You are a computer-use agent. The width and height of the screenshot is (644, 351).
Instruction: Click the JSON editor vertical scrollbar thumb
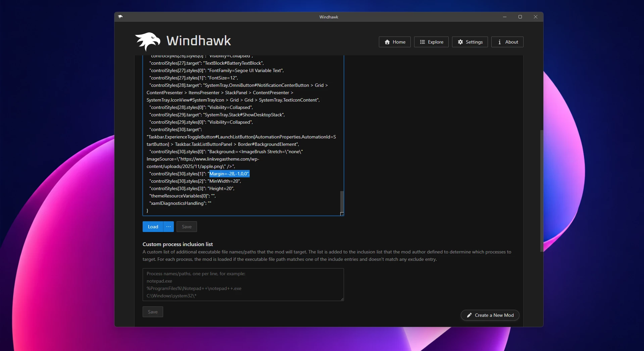pos(342,201)
